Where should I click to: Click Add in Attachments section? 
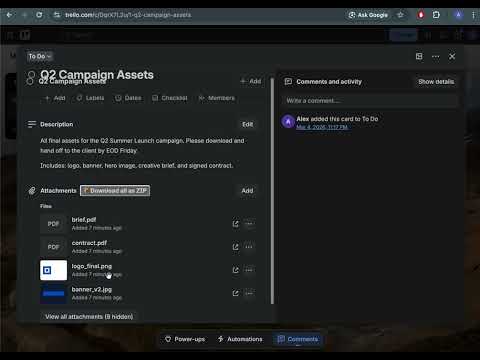pos(247,191)
